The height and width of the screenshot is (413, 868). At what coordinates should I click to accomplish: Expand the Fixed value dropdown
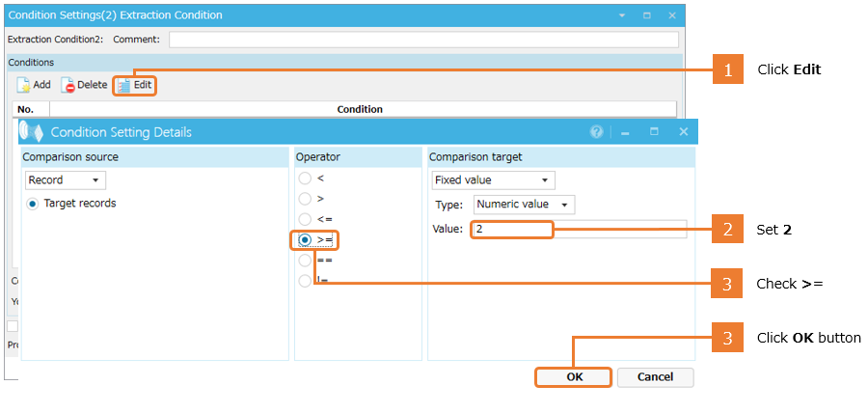[493, 180]
